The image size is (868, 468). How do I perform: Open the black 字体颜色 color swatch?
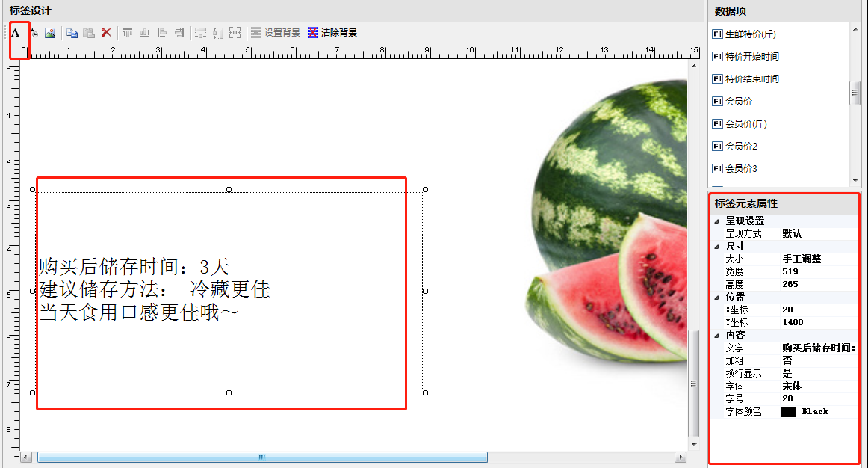(x=788, y=411)
